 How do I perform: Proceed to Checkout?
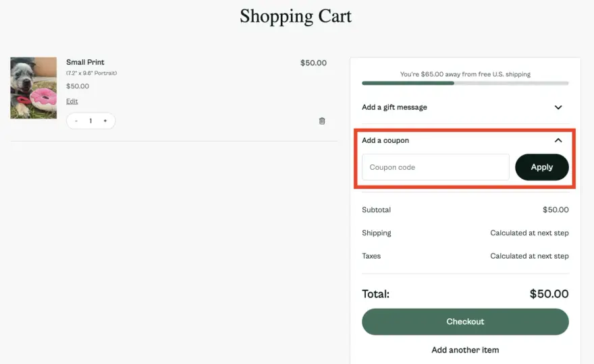(x=465, y=322)
